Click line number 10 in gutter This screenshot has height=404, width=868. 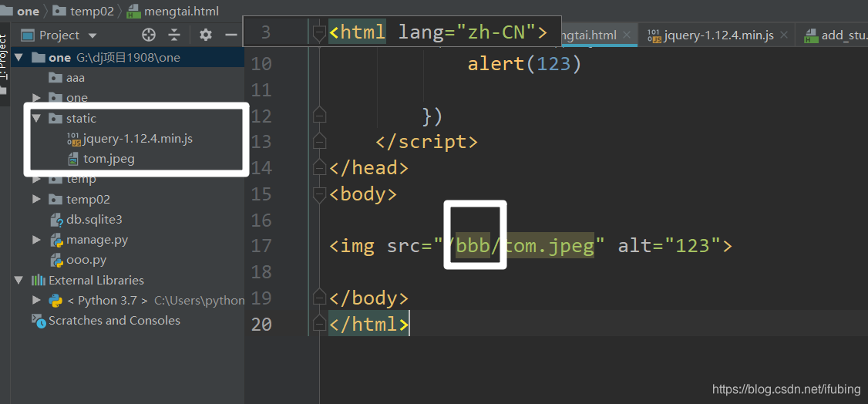pyautogui.click(x=261, y=64)
